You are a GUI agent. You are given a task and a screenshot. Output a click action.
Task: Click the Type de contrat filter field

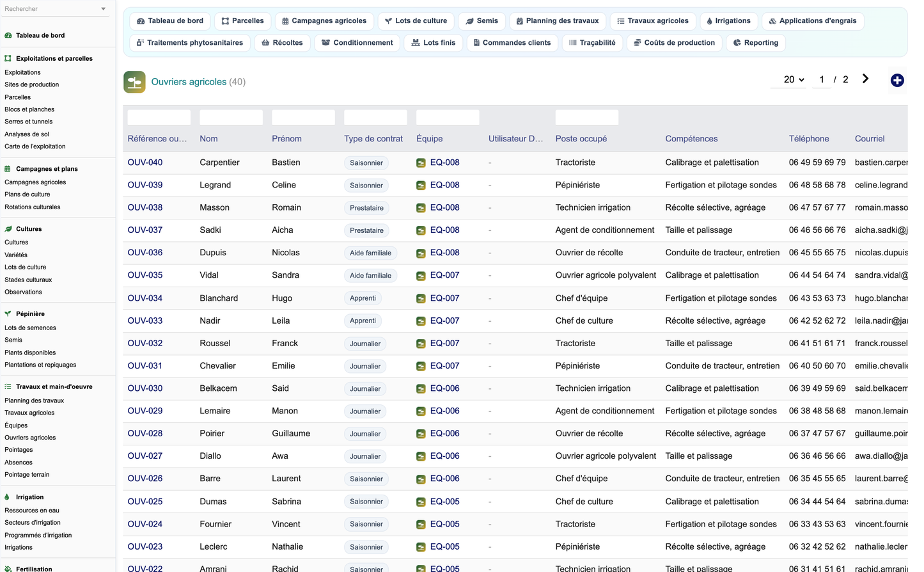375,118
